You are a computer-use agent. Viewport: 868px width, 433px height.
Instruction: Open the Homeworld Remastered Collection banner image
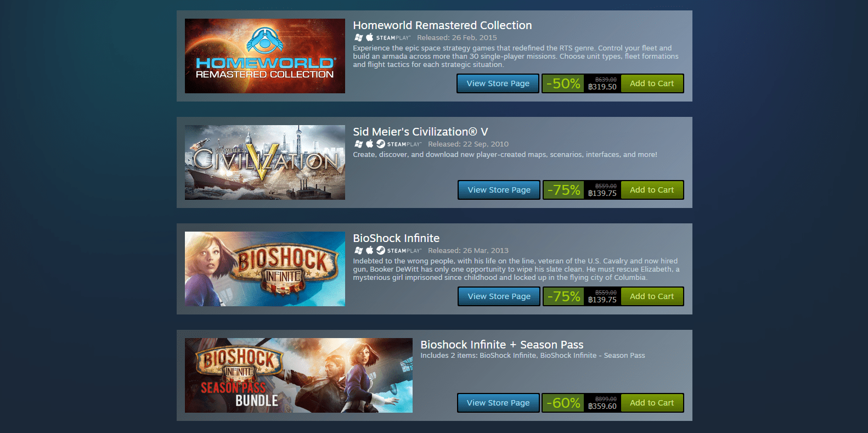[265, 56]
